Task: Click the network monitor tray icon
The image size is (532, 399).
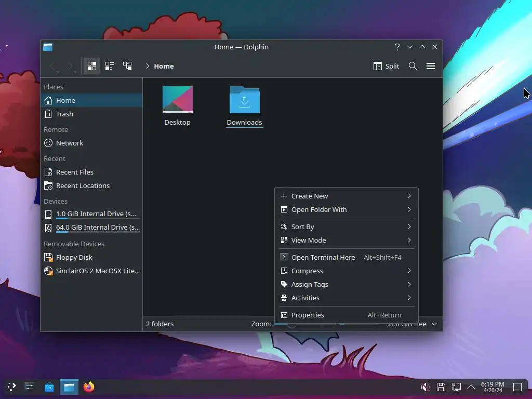Action: (456, 387)
